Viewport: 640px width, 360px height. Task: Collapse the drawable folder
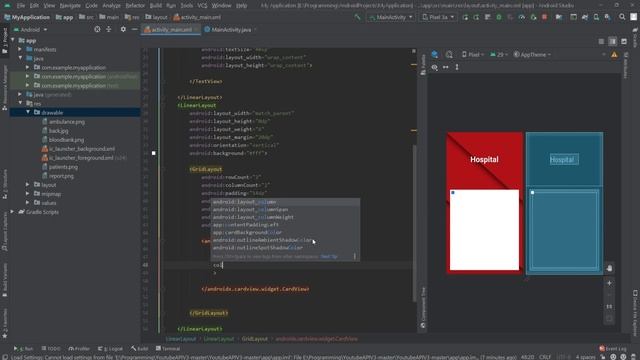[x=28, y=112]
